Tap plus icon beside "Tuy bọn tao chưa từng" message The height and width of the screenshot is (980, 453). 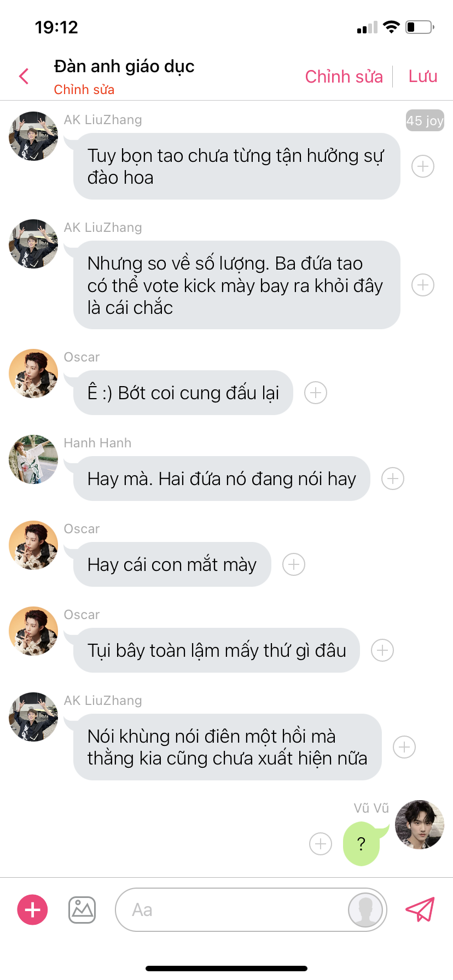click(x=423, y=166)
